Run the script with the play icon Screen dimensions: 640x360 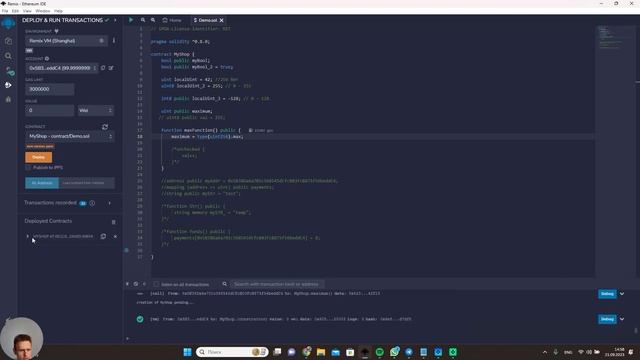click(131, 20)
